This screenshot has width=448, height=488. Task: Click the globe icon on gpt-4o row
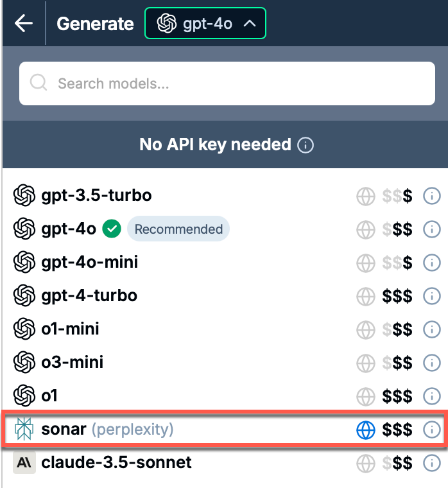(365, 229)
